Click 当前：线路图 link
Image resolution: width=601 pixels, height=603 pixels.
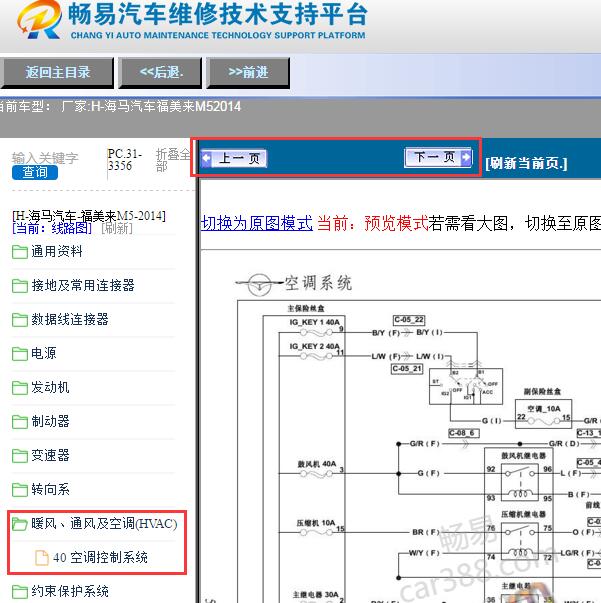click(52, 228)
